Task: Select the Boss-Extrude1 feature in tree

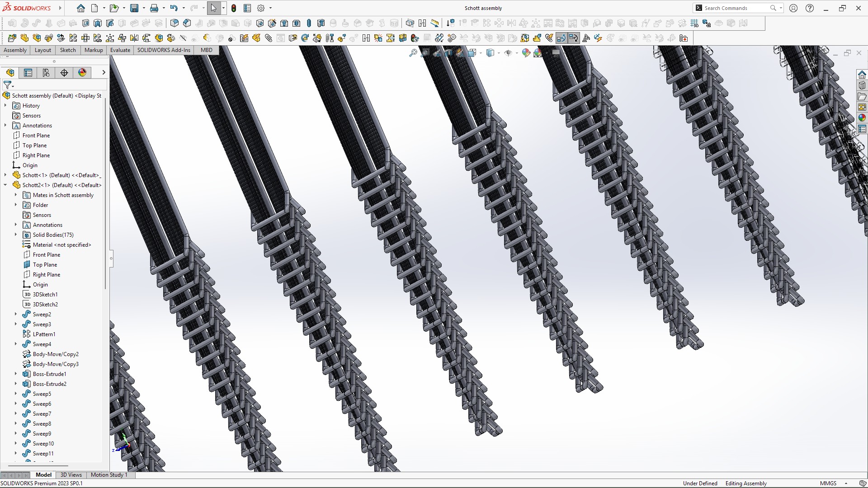Action: (x=49, y=374)
